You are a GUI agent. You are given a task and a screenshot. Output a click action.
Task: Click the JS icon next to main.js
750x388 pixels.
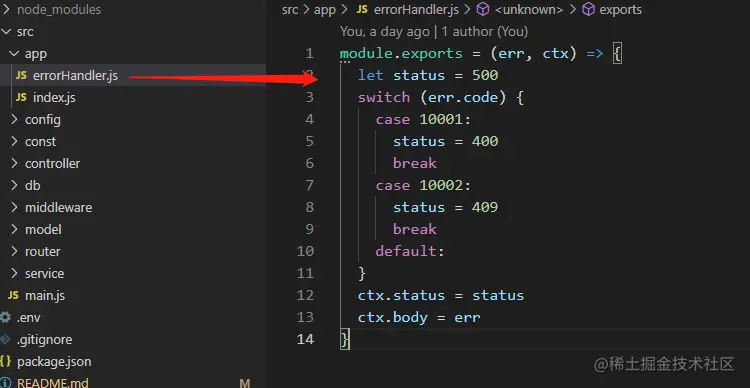(13, 295)
